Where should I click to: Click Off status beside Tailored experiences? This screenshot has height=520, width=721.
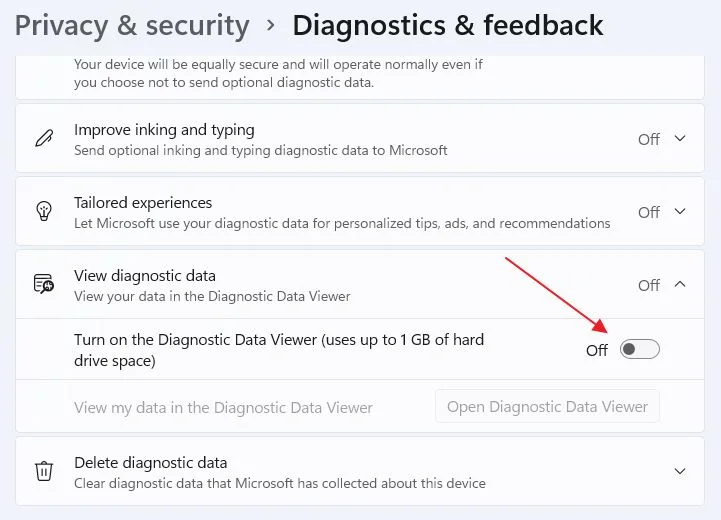pos(649,212)
